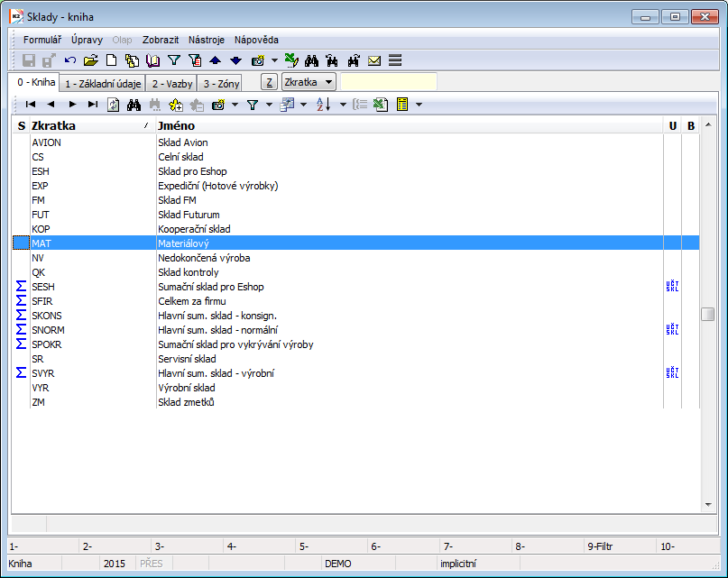Screen dimensions: 728x578
Task: Click the blue down arrow icon
Action: pyautogui.click(x=235, y=61)
